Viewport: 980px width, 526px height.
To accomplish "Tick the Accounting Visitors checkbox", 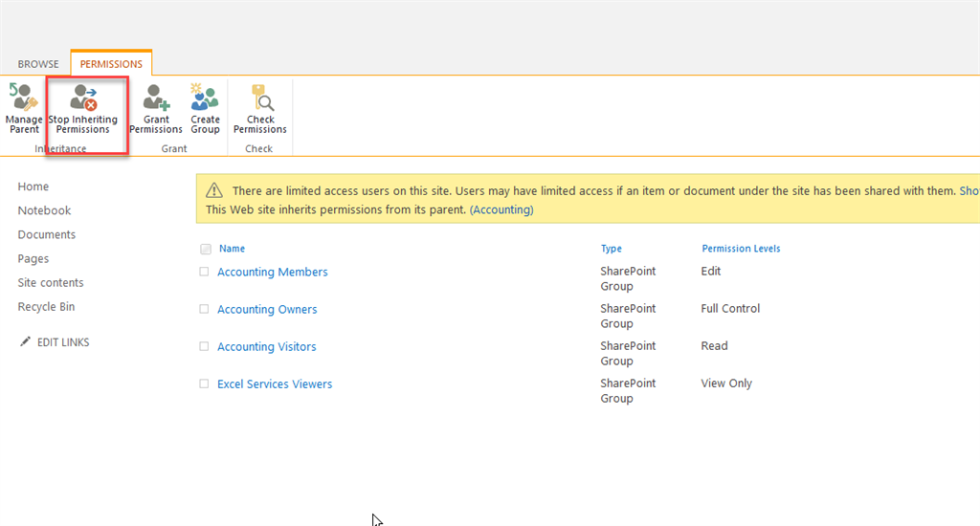I will coord(204,346).
